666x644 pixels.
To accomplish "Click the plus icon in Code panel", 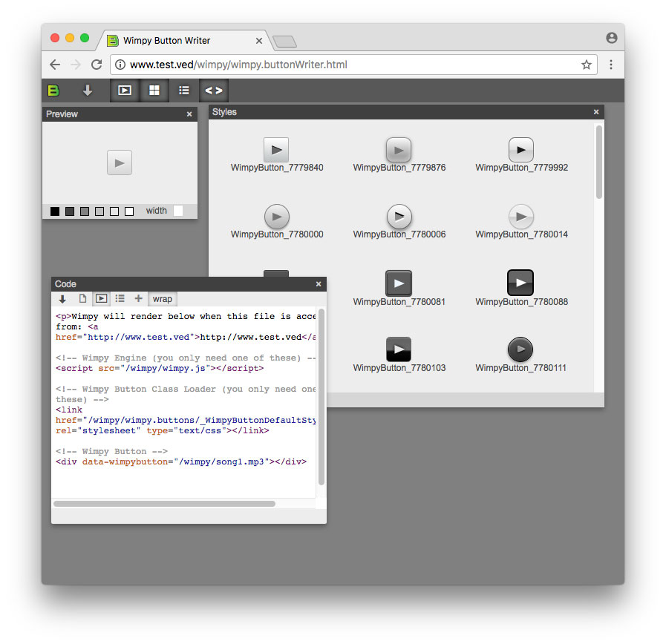I will [x=138, y=298].
